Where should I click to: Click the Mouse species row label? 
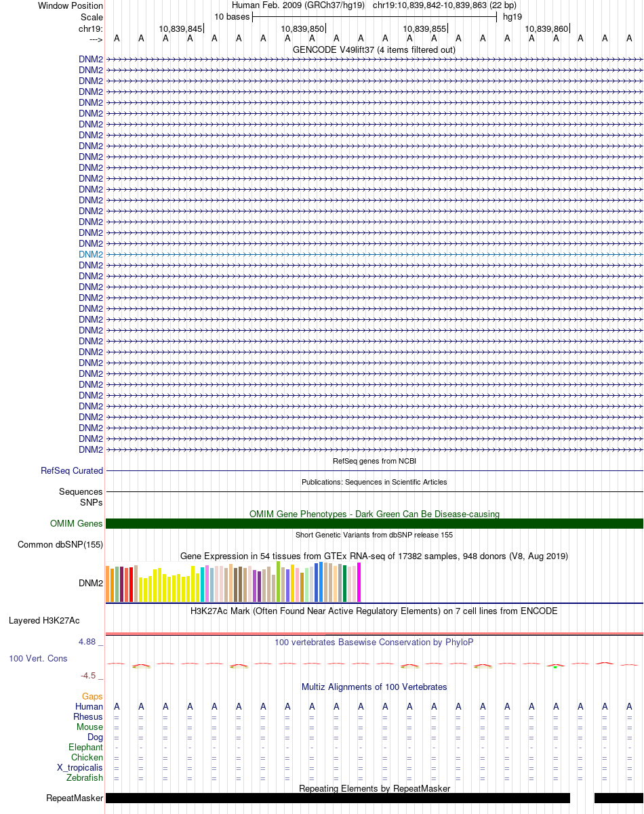pos(90,727)
